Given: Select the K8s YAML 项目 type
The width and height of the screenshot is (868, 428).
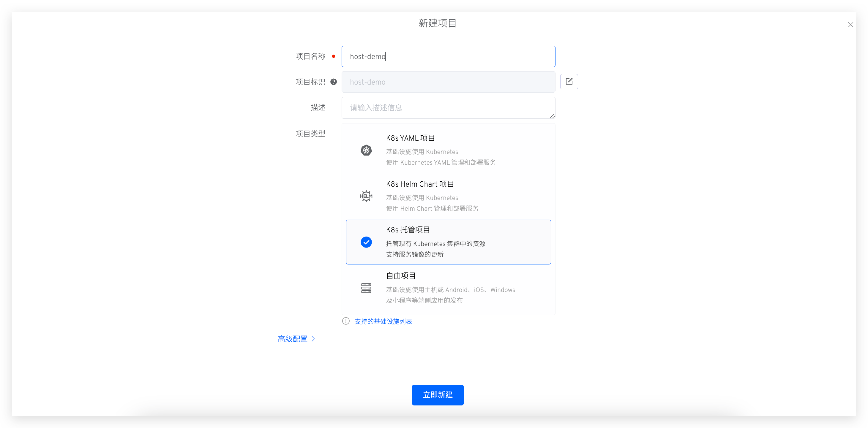Looking at the screenshot, I should (x=410, y=138).
